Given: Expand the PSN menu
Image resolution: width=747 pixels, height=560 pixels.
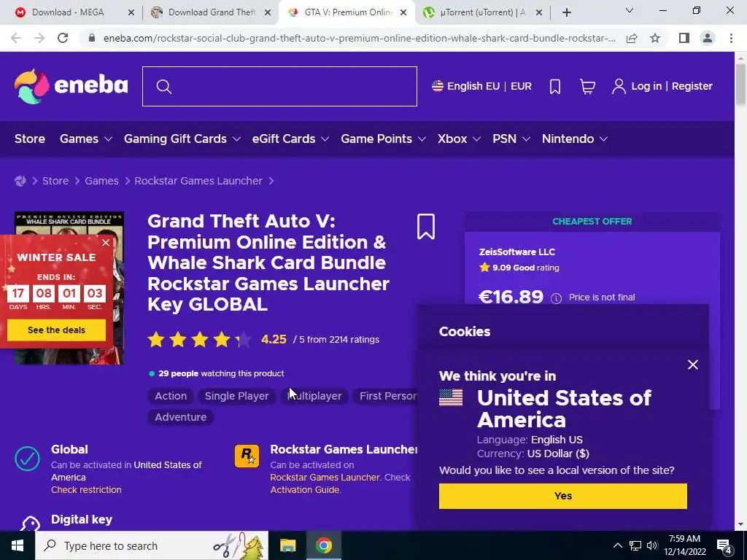Looking at the screenshot, I should click(511, 139).
